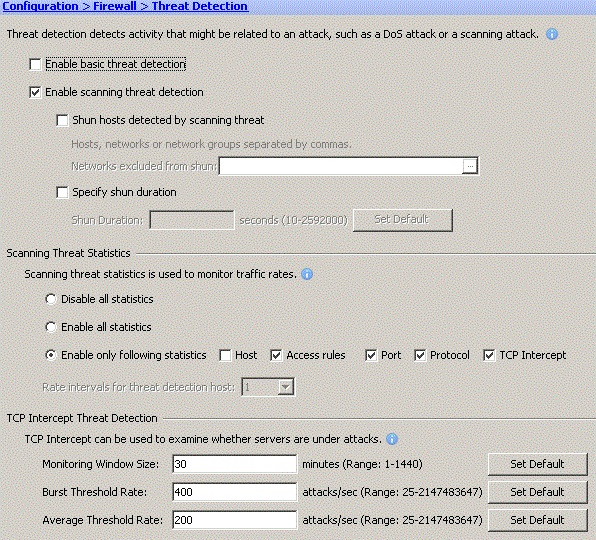
Task: Click info icon next to scanning threat statistics
Action: tap(307, 274)
